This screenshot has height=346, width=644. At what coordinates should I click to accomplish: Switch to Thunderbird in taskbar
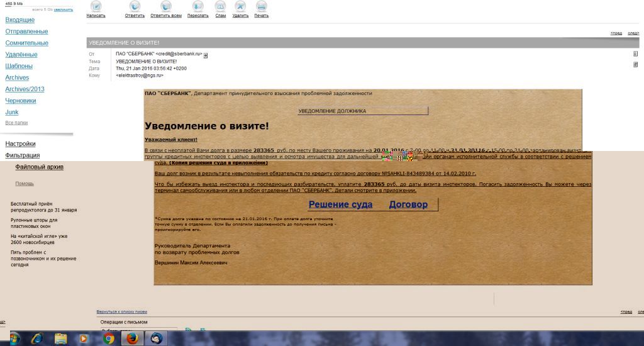coord(156,338)
